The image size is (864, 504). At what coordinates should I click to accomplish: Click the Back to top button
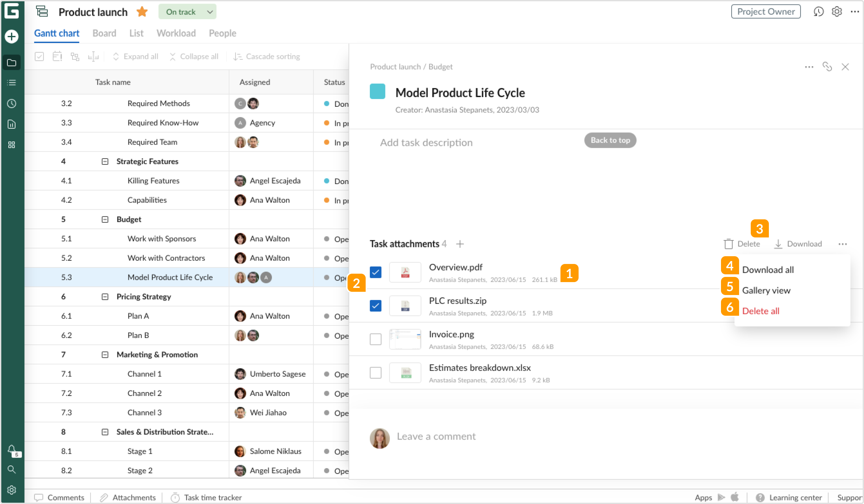coord(610,140)
